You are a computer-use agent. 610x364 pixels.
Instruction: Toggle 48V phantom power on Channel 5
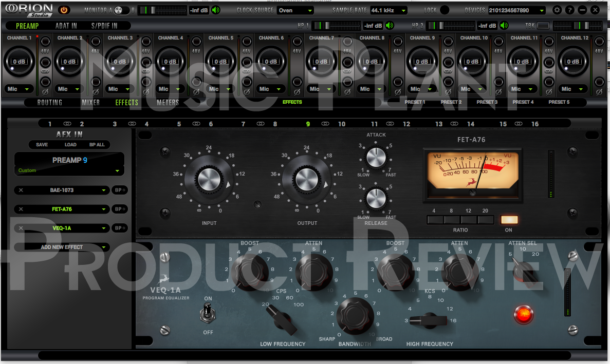coord(247,42)
